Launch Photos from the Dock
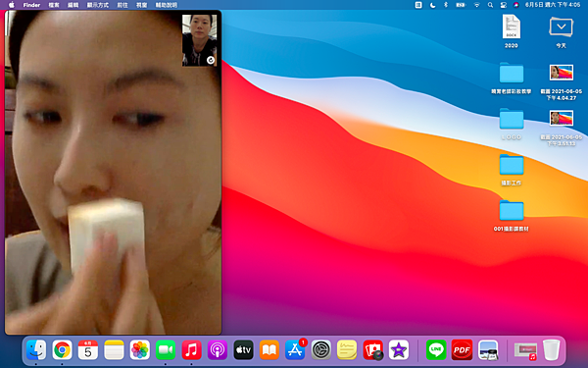This screenshot has height=368, width=588. click(140, 350)
